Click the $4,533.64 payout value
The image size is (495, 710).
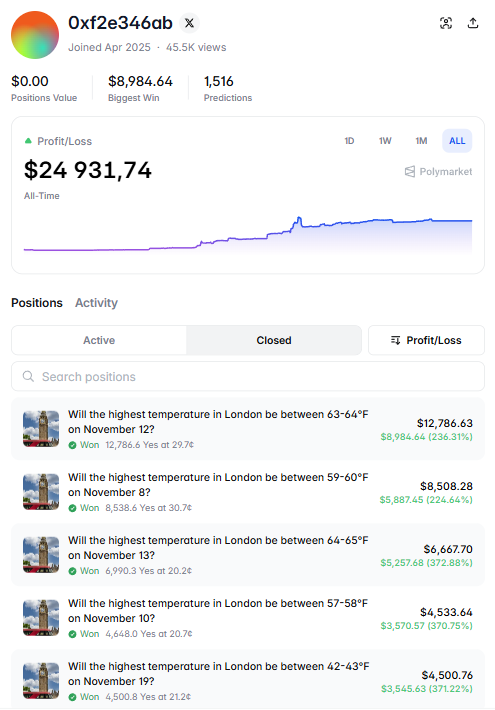coord(446,612)
